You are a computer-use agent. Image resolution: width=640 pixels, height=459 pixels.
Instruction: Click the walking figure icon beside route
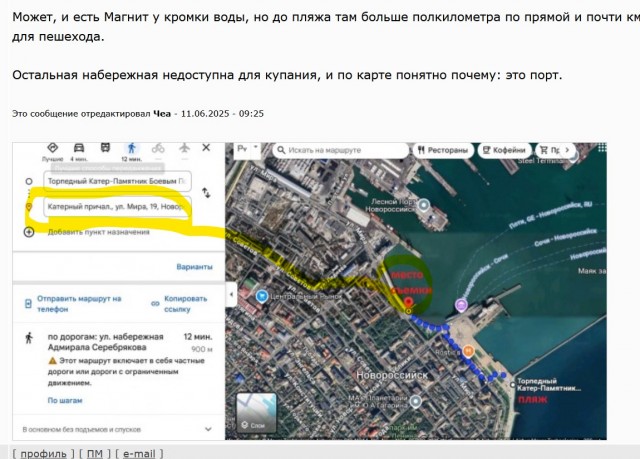(29, 338)
